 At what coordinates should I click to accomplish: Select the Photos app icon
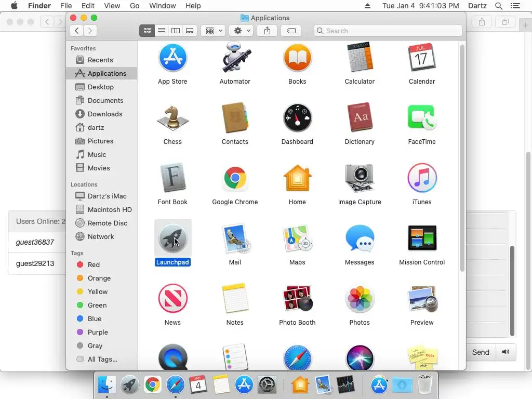pyautogui.click(x=360, y=299)
